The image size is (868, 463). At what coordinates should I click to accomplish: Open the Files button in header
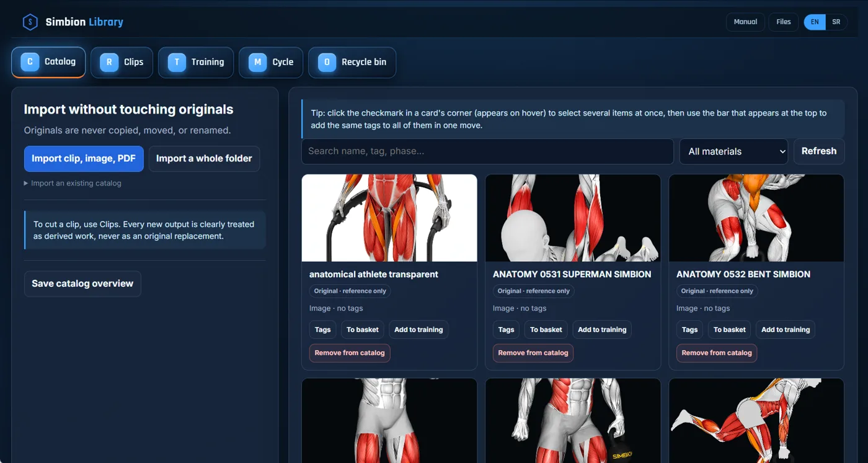tap(784, 22)
